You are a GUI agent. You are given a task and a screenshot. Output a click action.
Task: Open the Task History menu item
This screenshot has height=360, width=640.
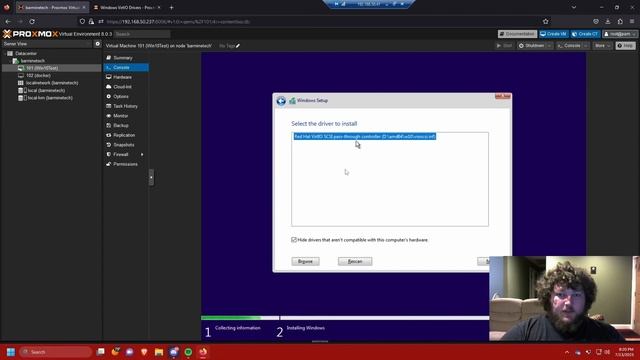pyautogui.click(x=126, y=106)
